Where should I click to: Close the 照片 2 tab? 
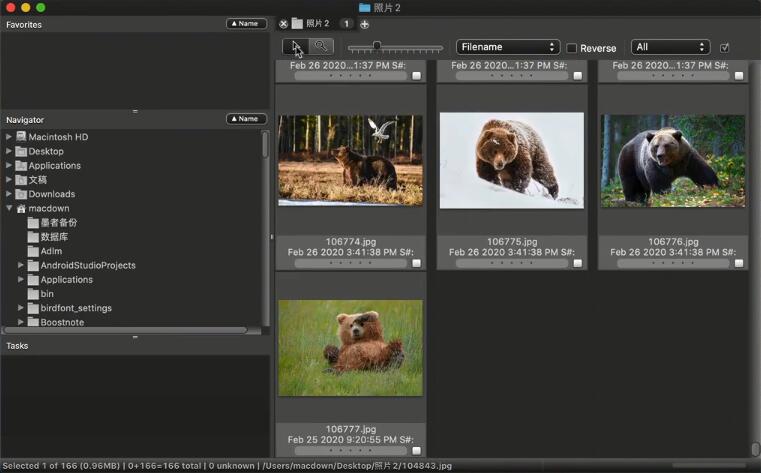click(283, 24)
